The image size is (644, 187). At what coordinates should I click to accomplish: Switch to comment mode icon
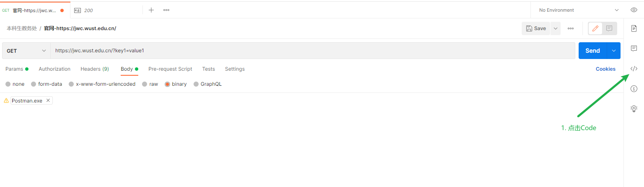tap(609, 28)
